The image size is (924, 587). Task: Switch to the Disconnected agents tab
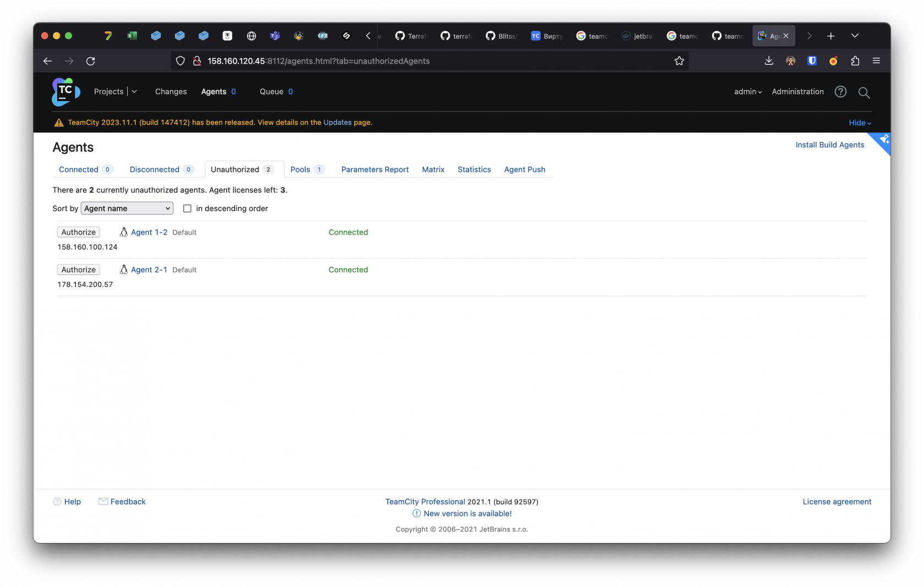pos(155,169)
